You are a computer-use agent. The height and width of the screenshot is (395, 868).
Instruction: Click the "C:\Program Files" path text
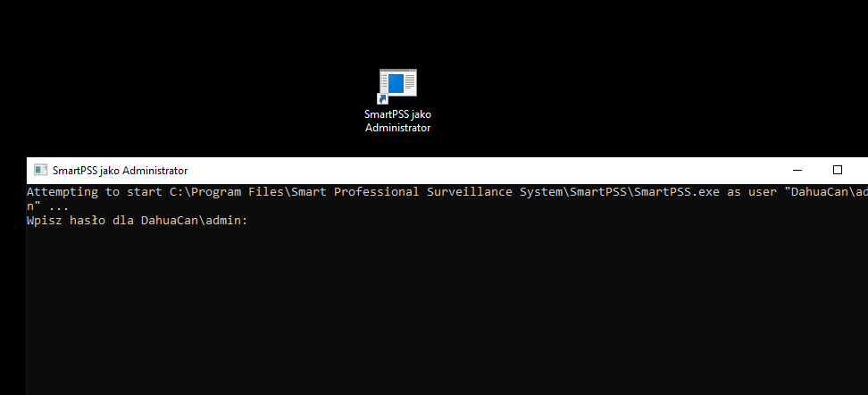(222, 192)
